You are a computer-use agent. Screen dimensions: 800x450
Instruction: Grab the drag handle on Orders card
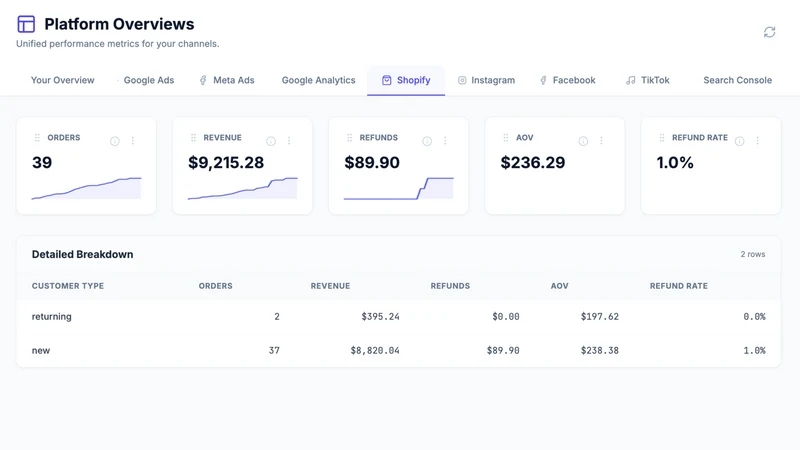click(37, 138)
